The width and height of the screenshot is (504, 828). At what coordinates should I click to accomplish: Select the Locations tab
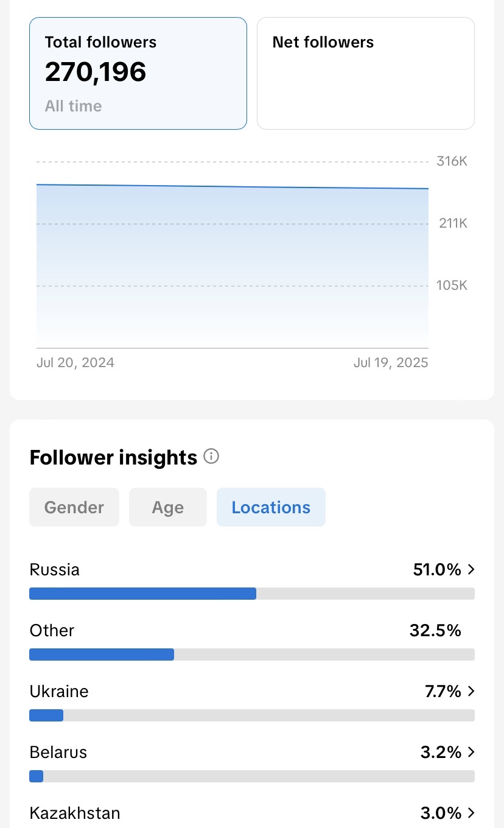pos(271,507)
